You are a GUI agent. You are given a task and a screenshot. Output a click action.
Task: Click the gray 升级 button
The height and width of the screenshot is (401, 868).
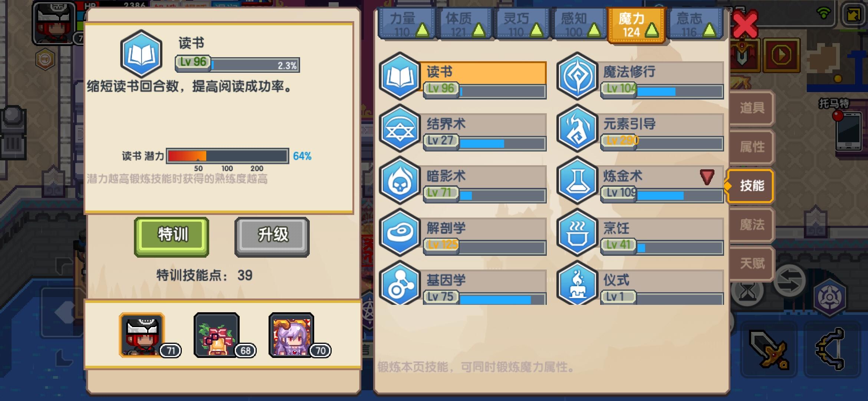(x=272, y=237)
